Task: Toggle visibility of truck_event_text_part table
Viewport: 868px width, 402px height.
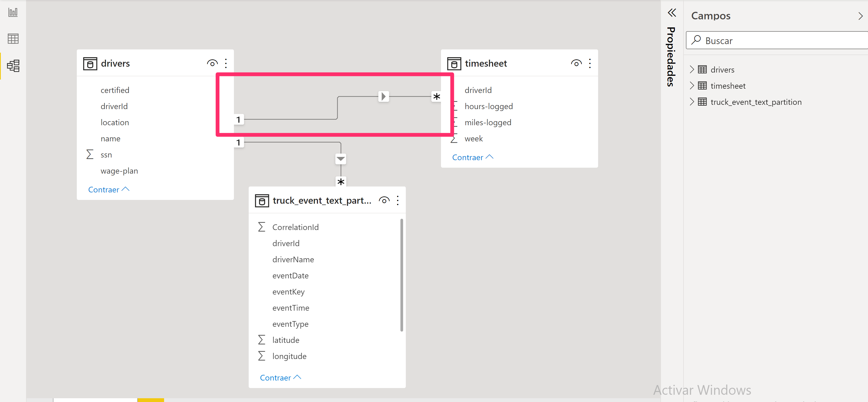Action: click(x=384, y=201)
